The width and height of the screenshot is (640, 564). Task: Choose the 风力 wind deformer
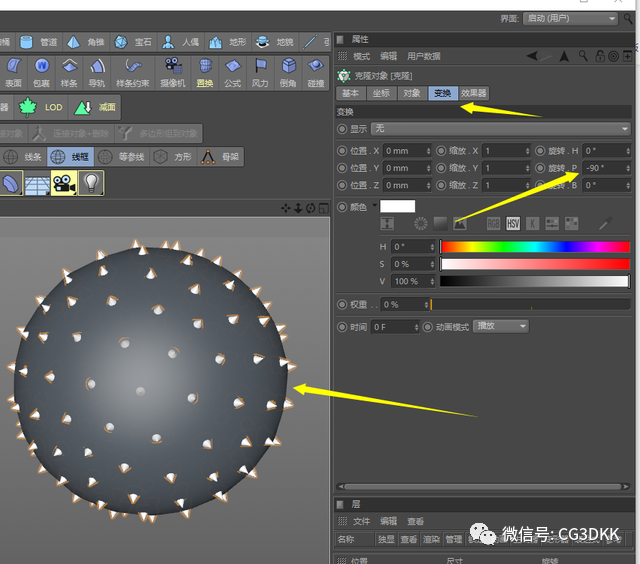coord(260,73)
